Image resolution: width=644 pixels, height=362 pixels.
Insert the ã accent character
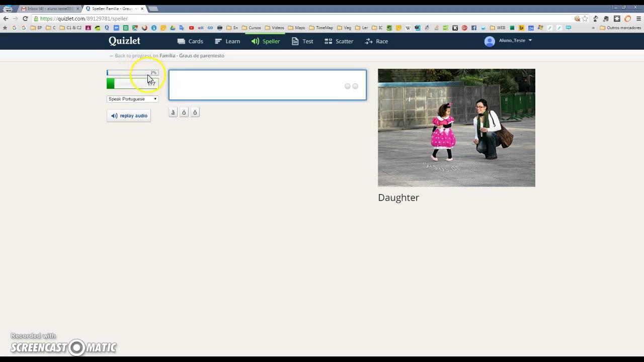coord(173,113)
